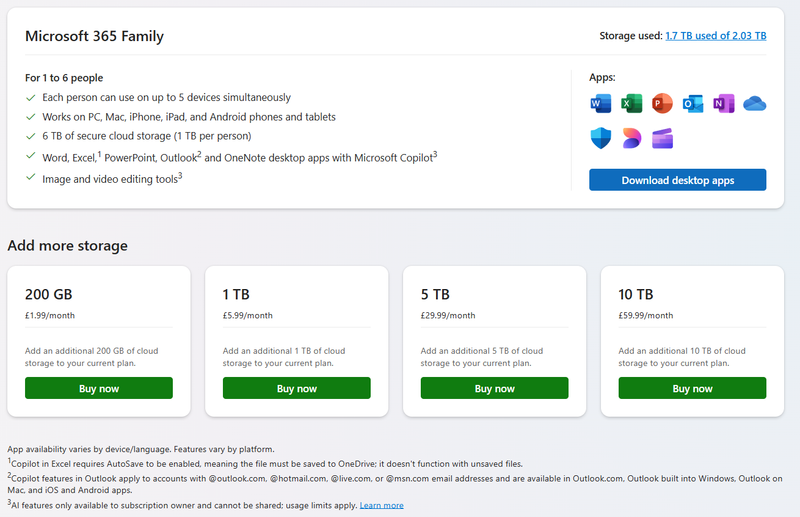Click the Outlook app icon
Viewport: 800px width, 517px height.
(x=693, y=103)
